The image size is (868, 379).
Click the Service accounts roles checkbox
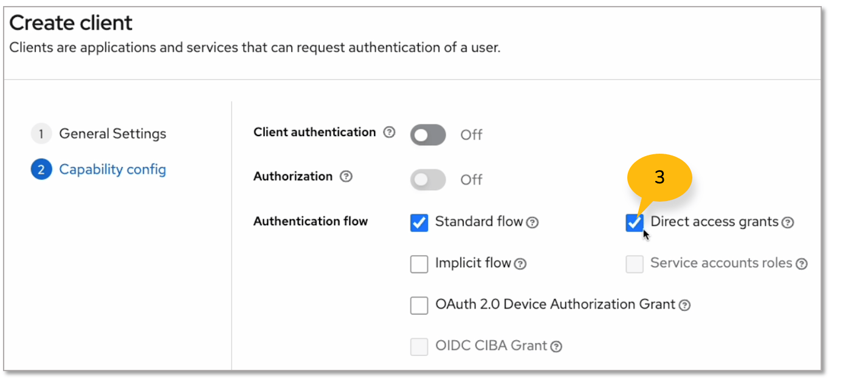[x=635, y=264]
